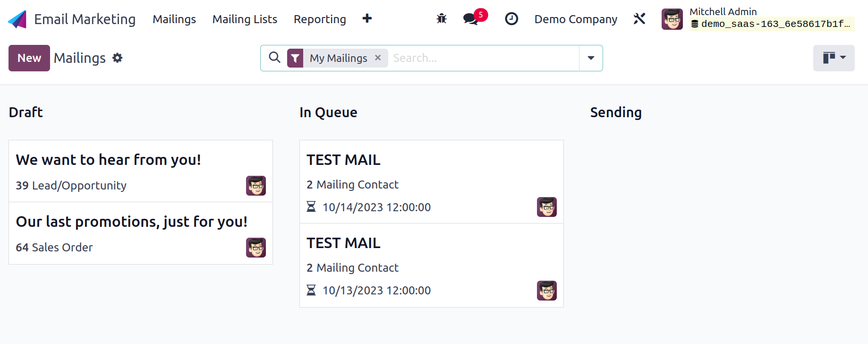Create a New mailing
The height and width of the screenshot is (344, 868).
pyautogui.click(x=29, y=58)
